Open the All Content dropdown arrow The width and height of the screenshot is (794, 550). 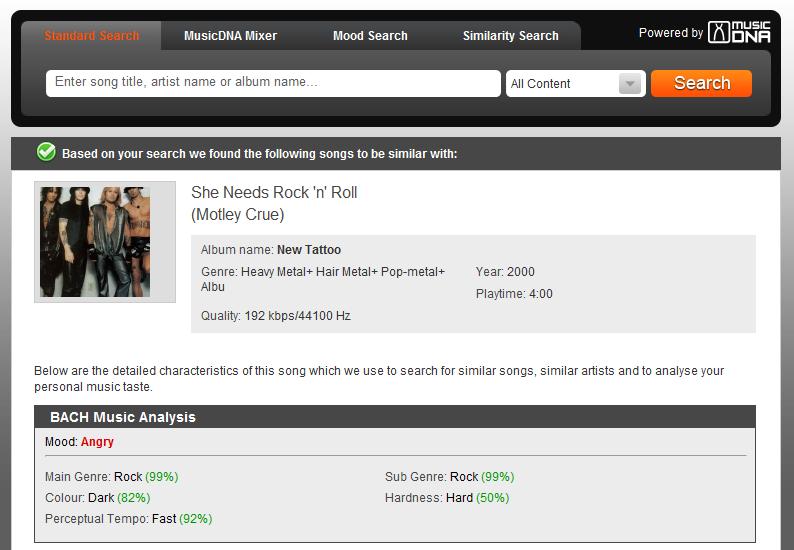pyautogui.click(x=629, y=84)
